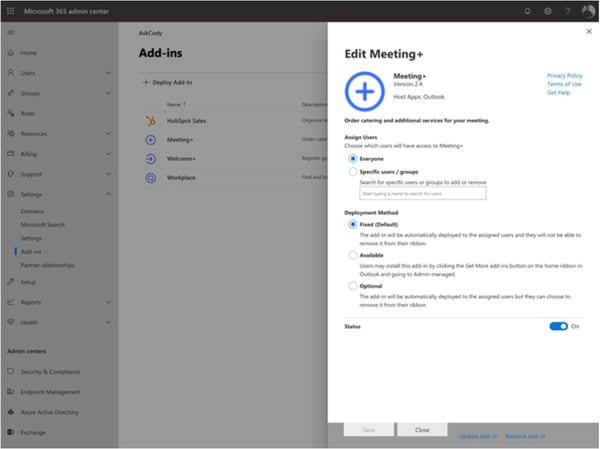The height and width of the screenshot is (449, 600).
Task: Open Microsoft Search under Settings
Action: coord(42,225)
